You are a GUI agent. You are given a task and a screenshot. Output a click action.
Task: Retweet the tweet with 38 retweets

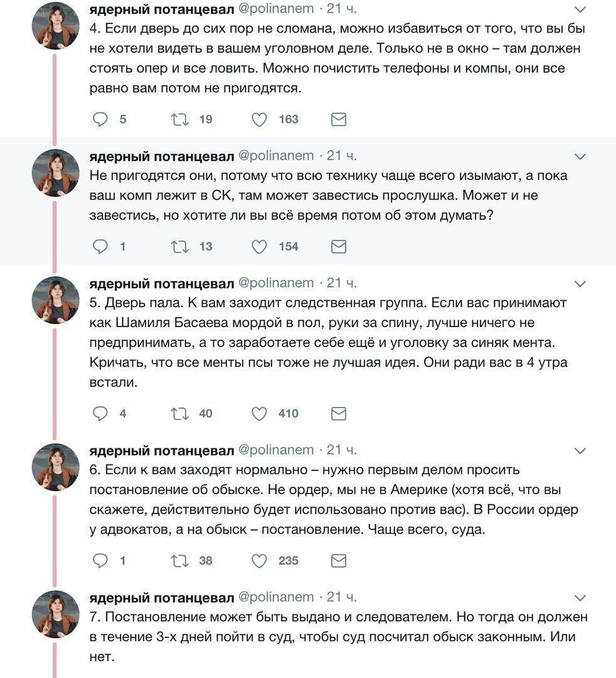click(x=180, y=561)
